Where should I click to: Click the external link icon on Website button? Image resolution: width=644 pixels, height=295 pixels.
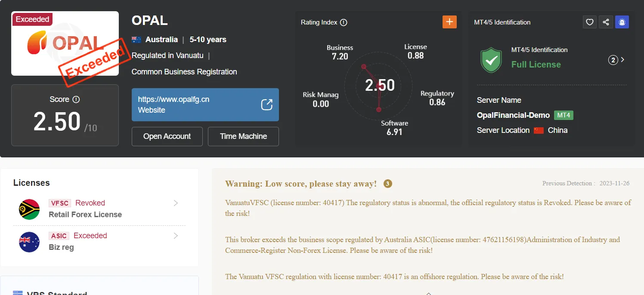pyautogui.click(x=267, y=104)
